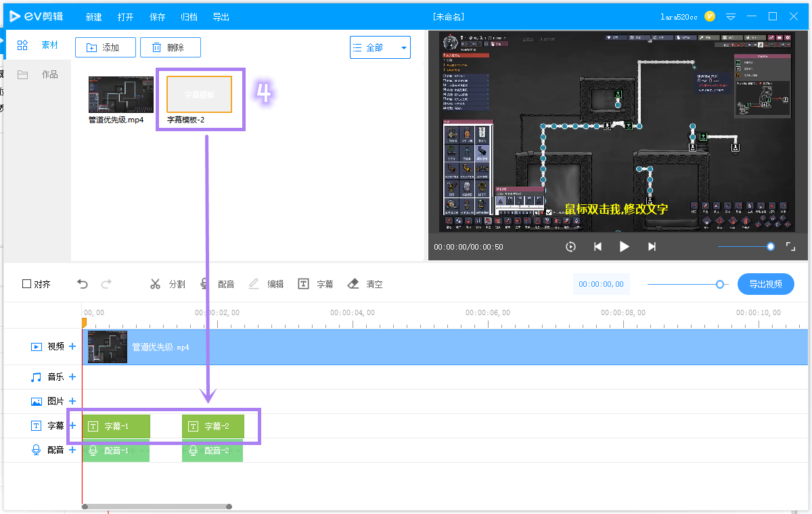
Task: Click the 删除 button
Action: point(171,47)
